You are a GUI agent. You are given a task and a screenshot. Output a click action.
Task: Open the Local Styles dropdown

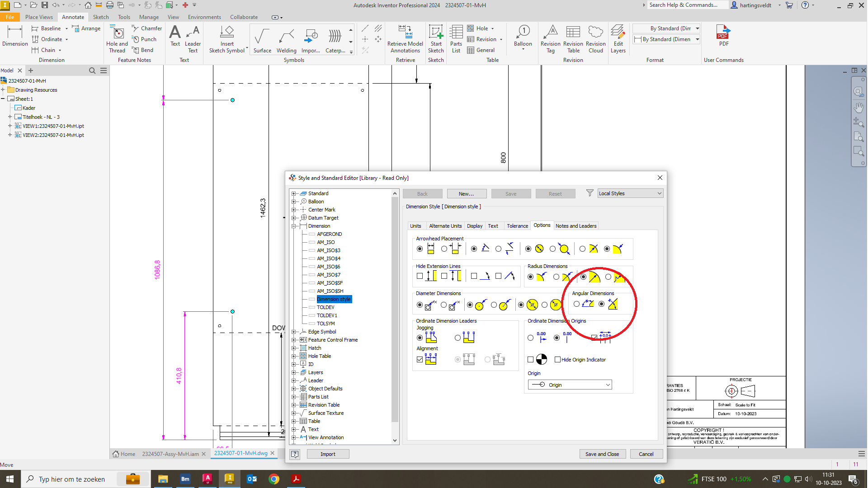[630, 193]
